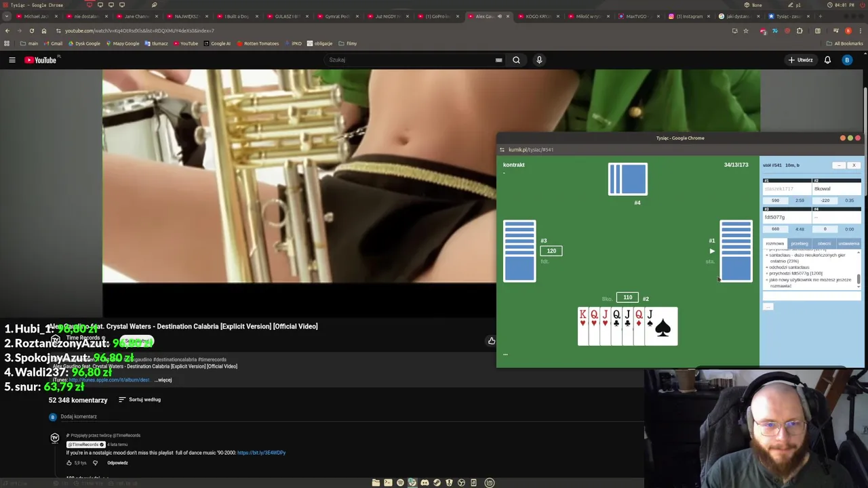Open the tab search dropdown arrow
This screenshot has width=868, height=488.
point(7,16)
